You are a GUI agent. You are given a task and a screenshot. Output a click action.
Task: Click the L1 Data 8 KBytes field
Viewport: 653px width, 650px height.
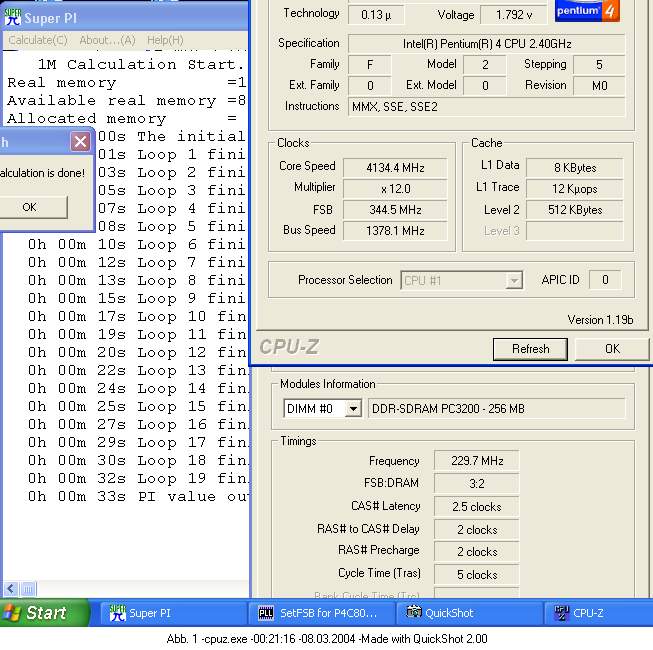pos(575,167)
